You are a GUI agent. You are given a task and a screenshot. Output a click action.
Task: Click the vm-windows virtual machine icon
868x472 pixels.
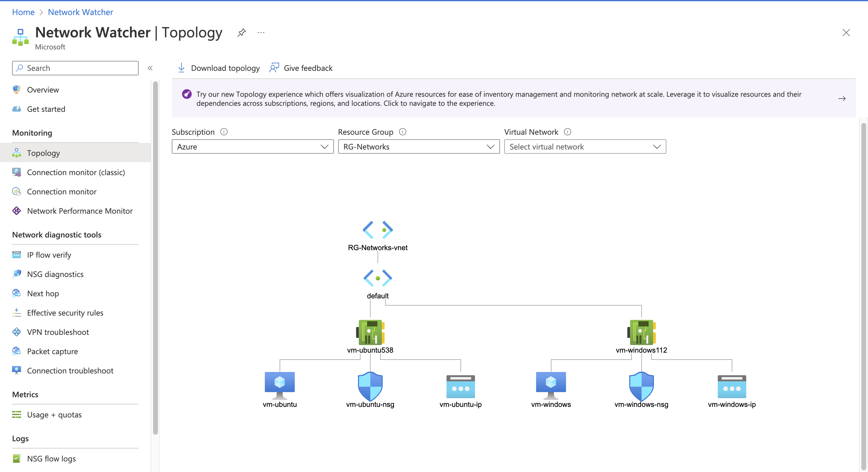point(551,385)
